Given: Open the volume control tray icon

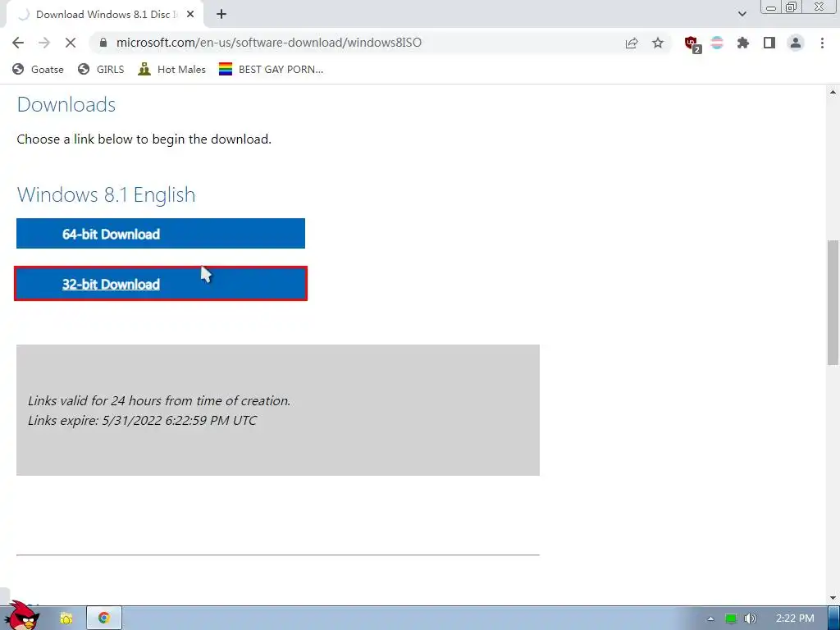Looking at the screenshot, I should 750,619.
